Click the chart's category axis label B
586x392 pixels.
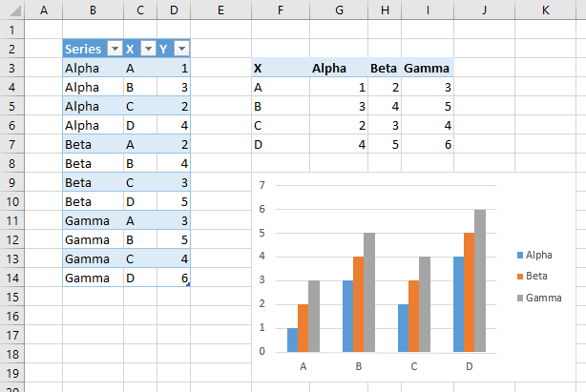359,366
